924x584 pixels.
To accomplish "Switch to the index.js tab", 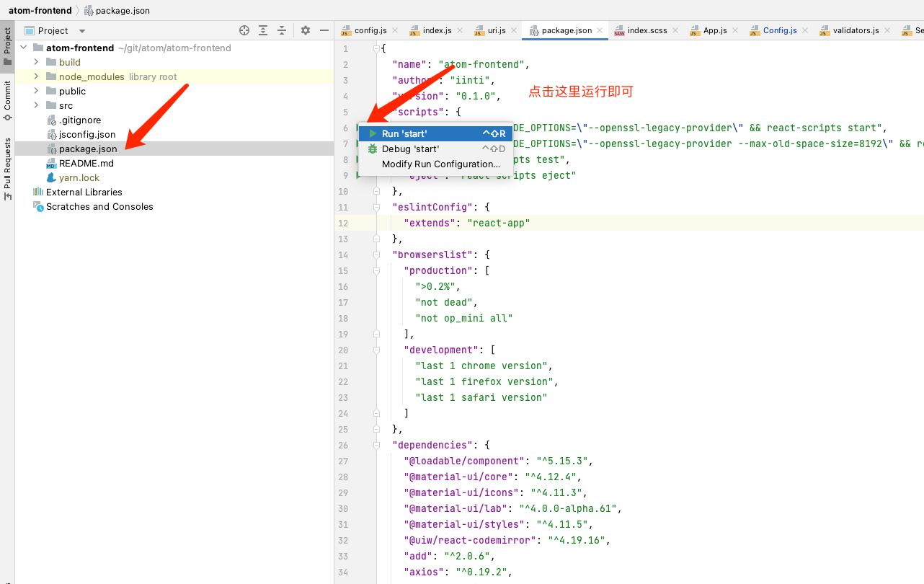I will click(437, 30).
